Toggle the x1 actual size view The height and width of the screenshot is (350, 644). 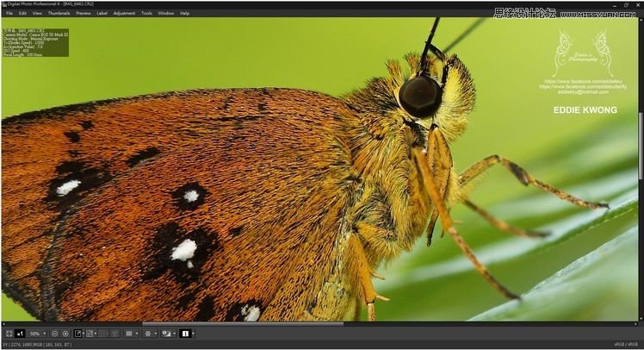20,333
